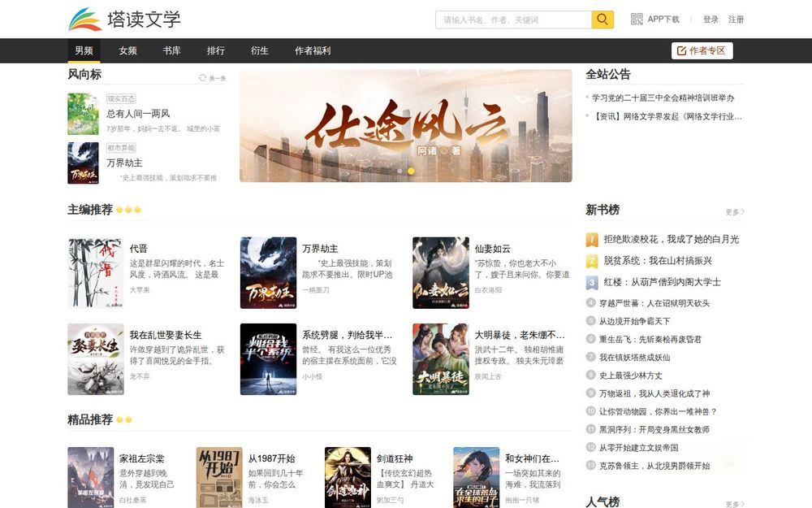Open the 万界劫主 cover in 风向标
Viewport: 812px width, 508px height.
coord(83,163)
